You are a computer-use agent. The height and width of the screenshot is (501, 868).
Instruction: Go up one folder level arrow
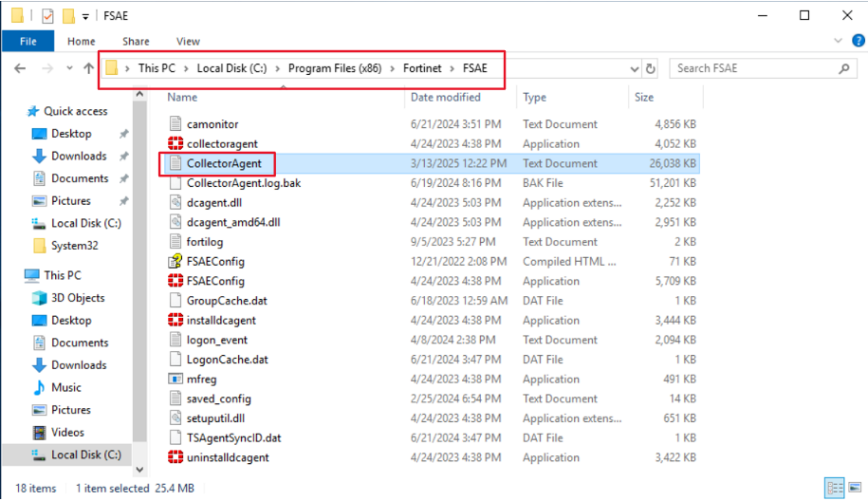coord(88,68)
